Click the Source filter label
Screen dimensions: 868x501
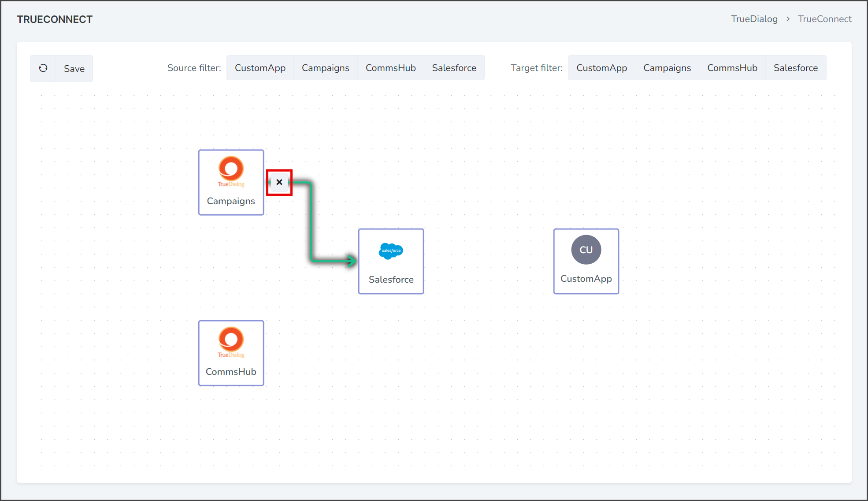coord(194,68)
